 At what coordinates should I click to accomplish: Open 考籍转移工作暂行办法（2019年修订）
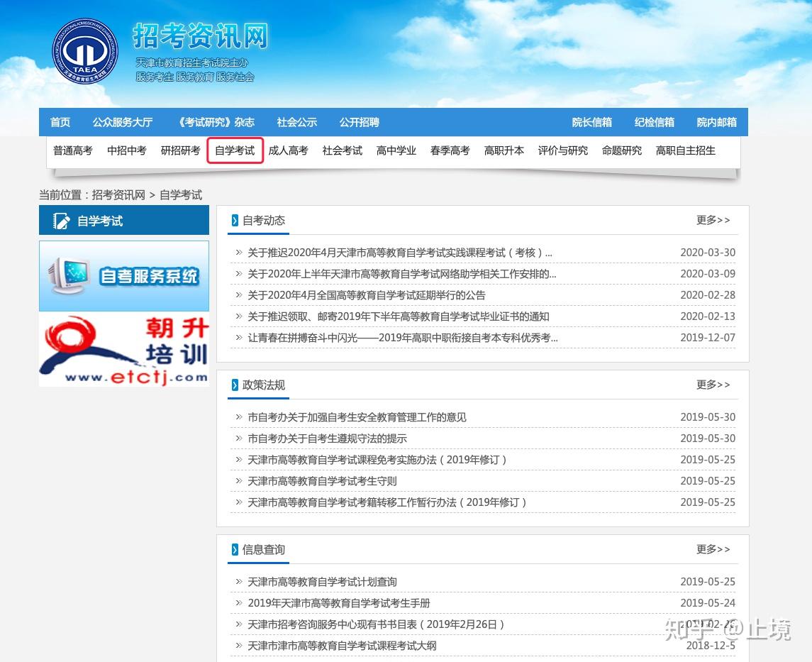point(386,502)
